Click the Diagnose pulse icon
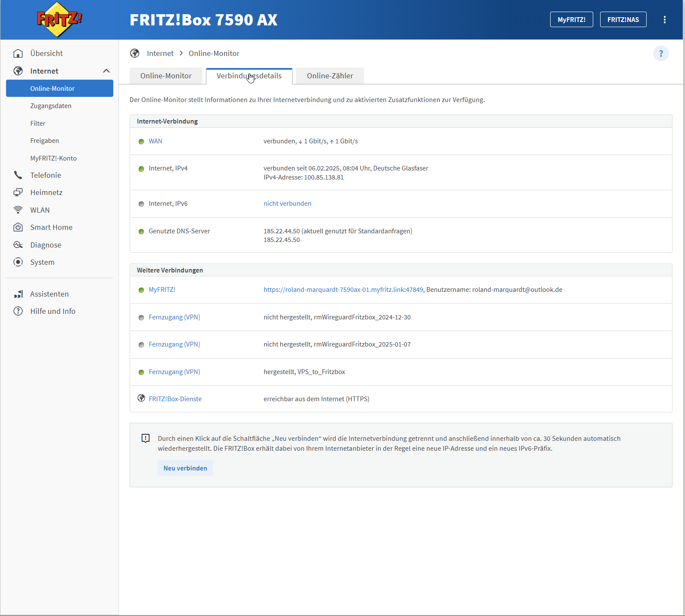685x616 pixels. click(x=18, y=245)
